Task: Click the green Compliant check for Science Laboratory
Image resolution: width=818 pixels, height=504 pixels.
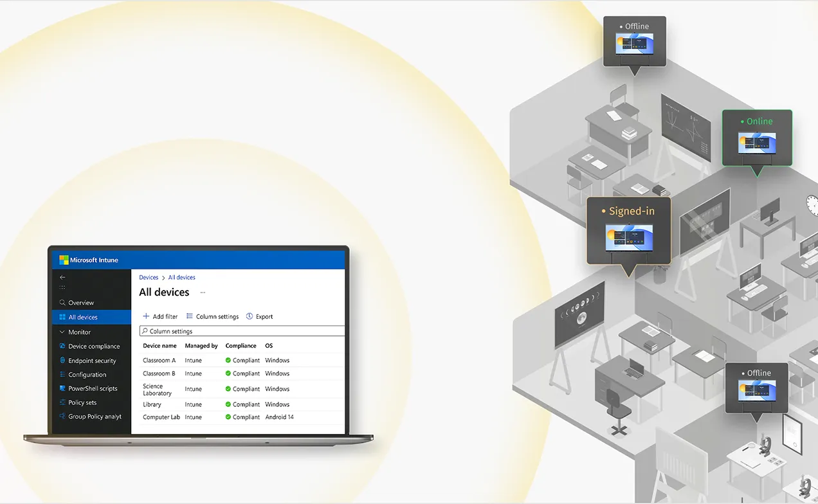Action: pyautogui.click(x=228, y=389)
